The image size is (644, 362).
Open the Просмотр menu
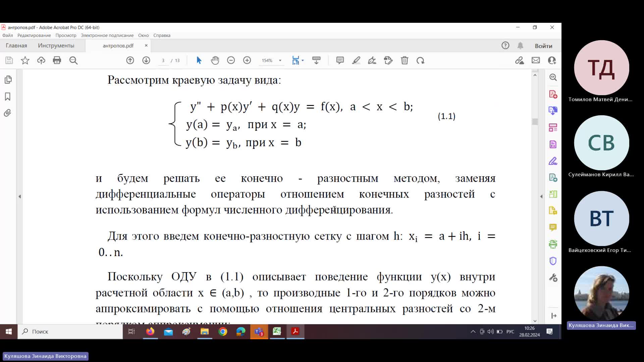[66, 35]
